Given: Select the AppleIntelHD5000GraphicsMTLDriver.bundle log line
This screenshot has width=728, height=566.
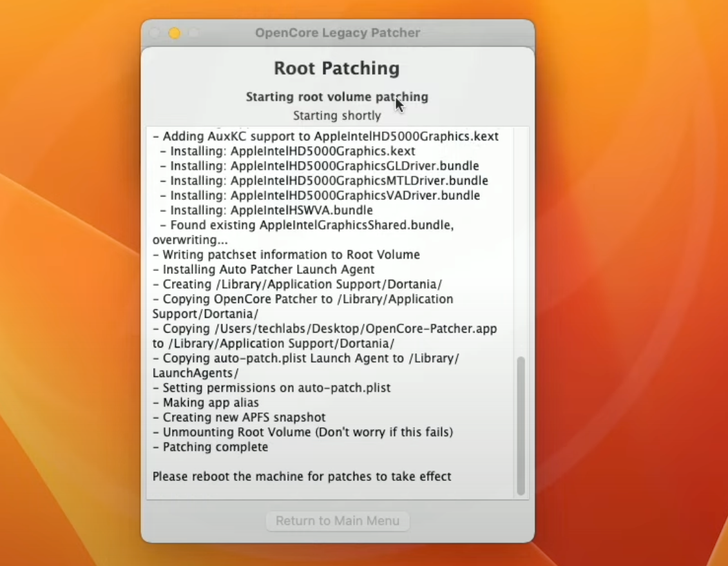Looking at the screenshot, I should click(324, 181).
